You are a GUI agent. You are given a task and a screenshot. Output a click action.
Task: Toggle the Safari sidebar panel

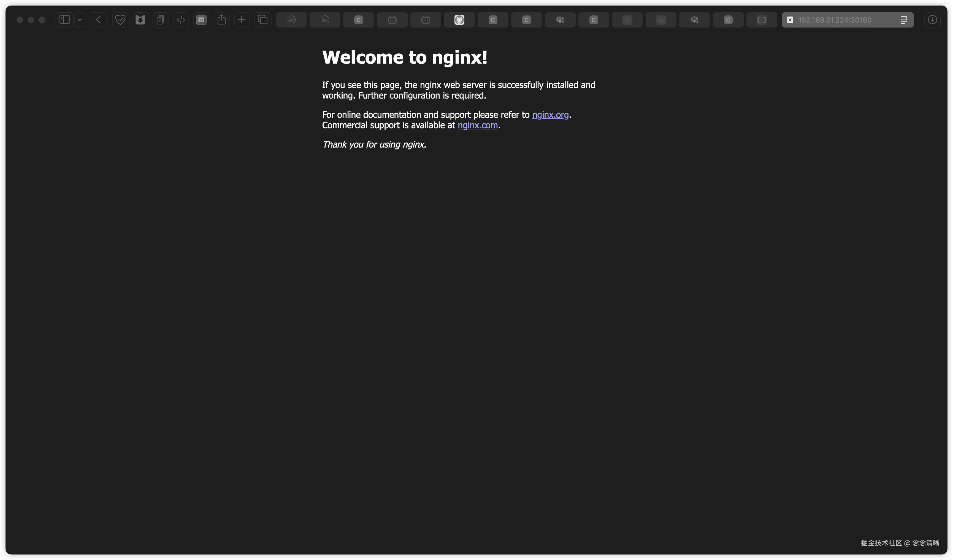65,20
